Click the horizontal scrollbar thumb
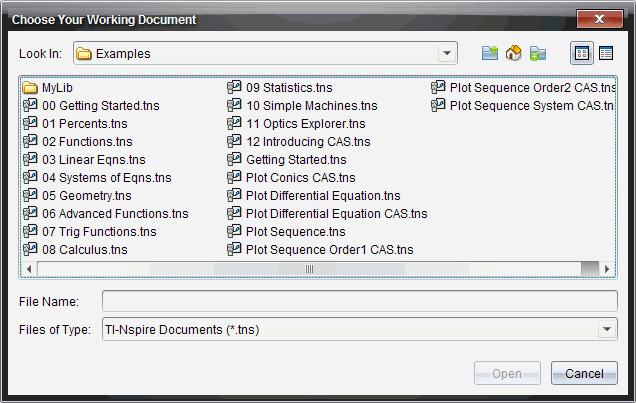Screen dimensions: 636x403 click(310, 269)
